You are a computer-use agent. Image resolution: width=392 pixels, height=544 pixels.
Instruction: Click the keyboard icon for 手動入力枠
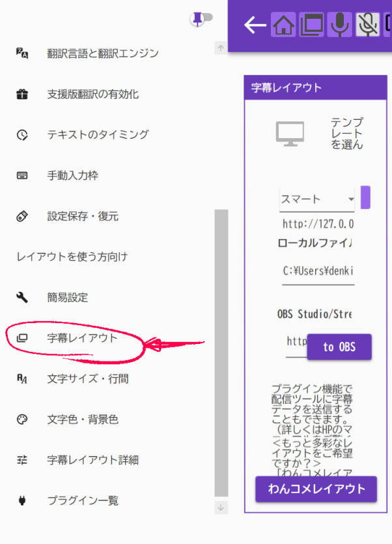pos(22,176)
